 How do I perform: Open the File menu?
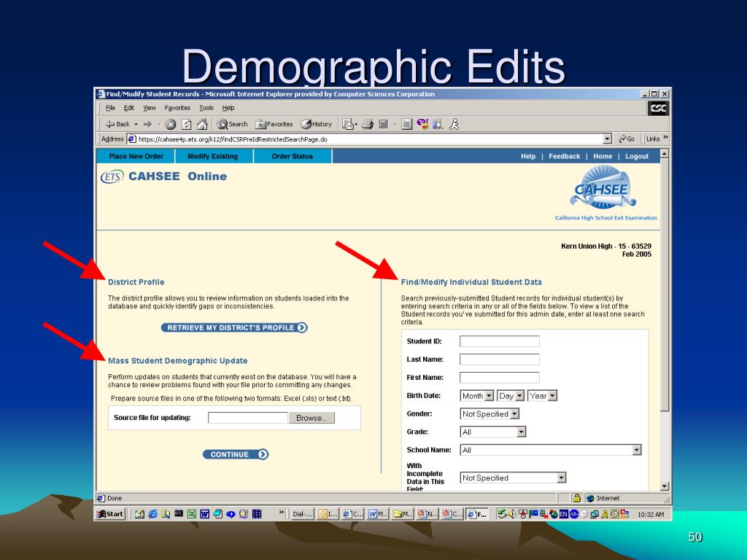click(x=111, y=108)
